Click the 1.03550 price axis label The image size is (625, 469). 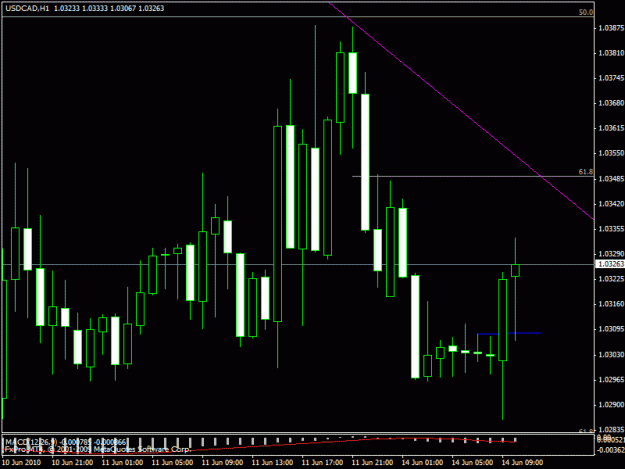click(611, 153)
